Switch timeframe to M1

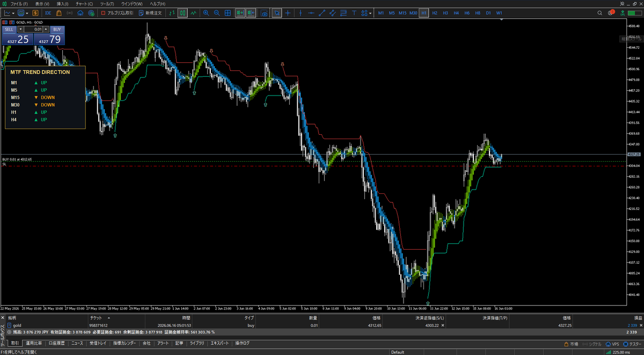381,12
